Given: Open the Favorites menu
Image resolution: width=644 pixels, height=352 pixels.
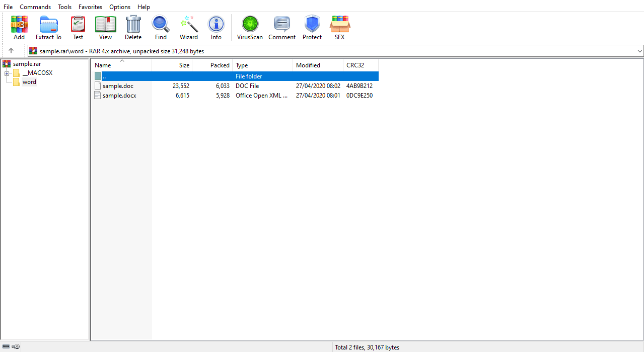Looking at the screenshot, I should (x=90, y=7).
